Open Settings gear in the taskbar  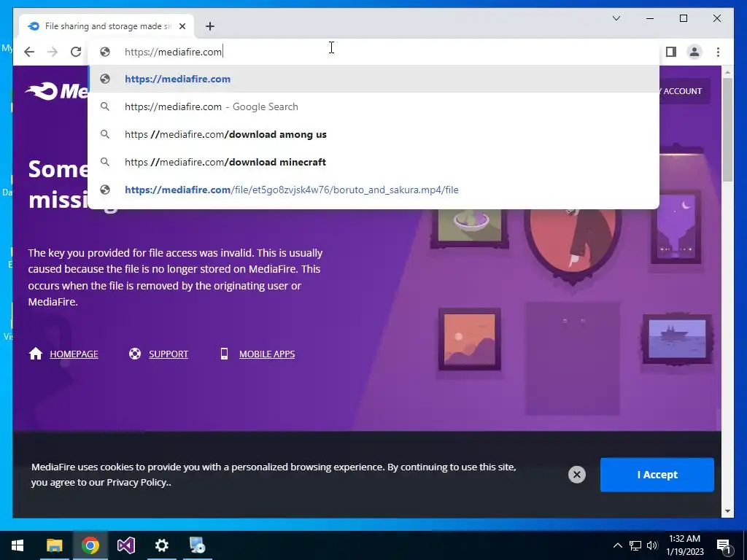pyautogui.click(x=161, y=545)
